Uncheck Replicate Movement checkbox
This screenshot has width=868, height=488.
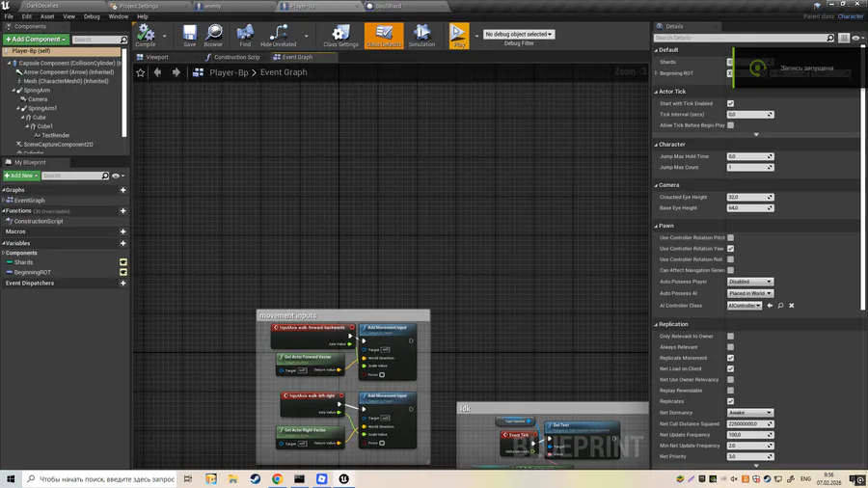click(731, 358)
